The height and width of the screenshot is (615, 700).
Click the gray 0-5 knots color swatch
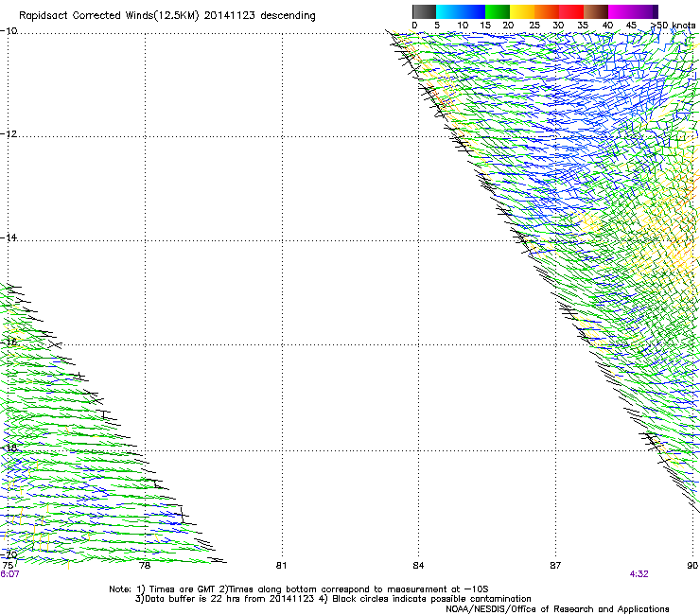424,11
